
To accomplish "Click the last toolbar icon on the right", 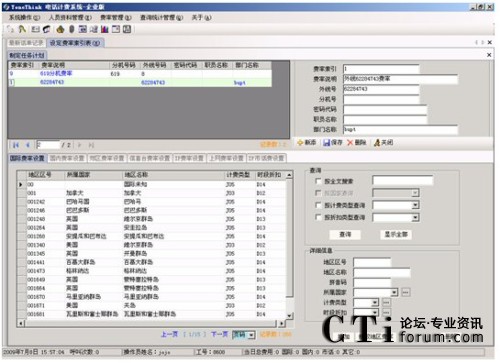I will pyautogui.click(x=127, y=30).
